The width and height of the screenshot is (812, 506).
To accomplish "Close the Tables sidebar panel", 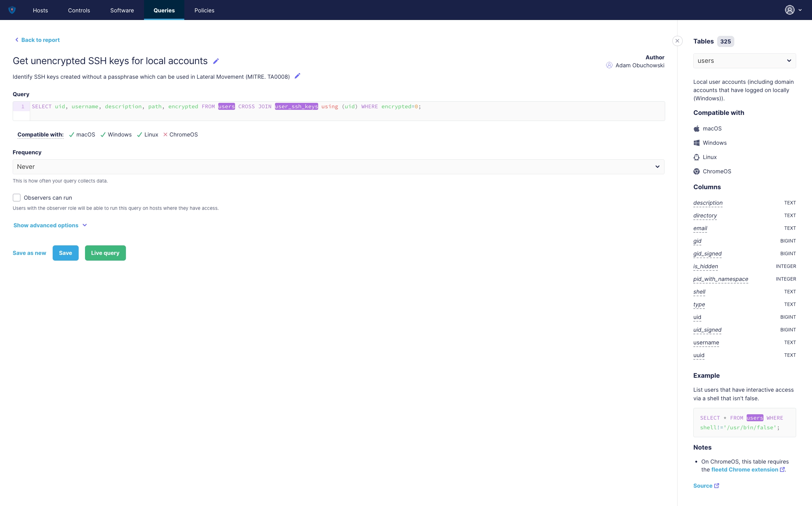I will tap(677, 41).
